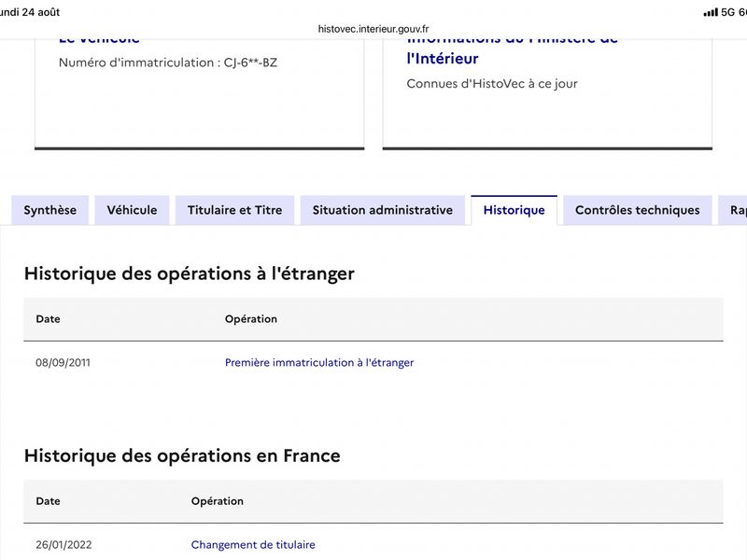Go to the Contrôles techniques tab
Screen dimensions: 747x560
pos(638,210)
